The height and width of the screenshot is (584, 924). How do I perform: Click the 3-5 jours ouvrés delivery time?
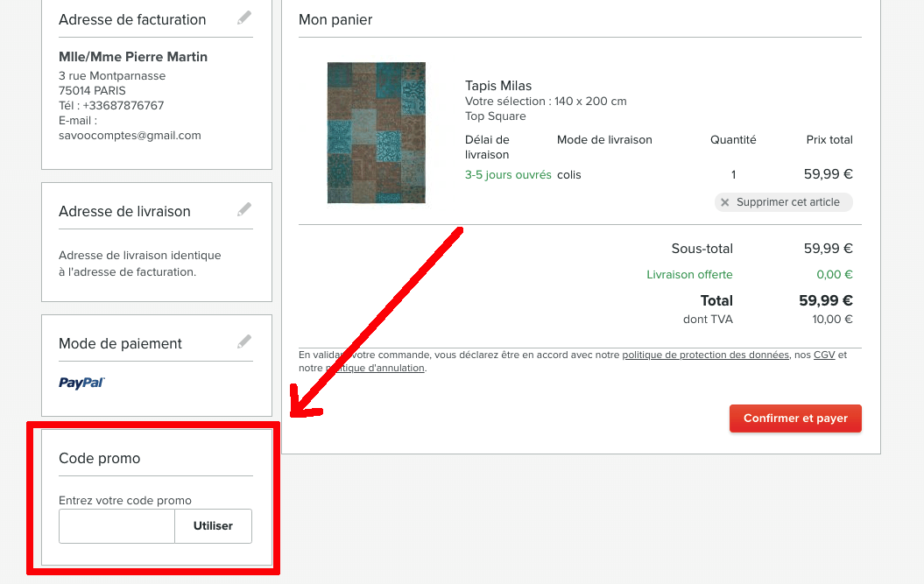508,175
